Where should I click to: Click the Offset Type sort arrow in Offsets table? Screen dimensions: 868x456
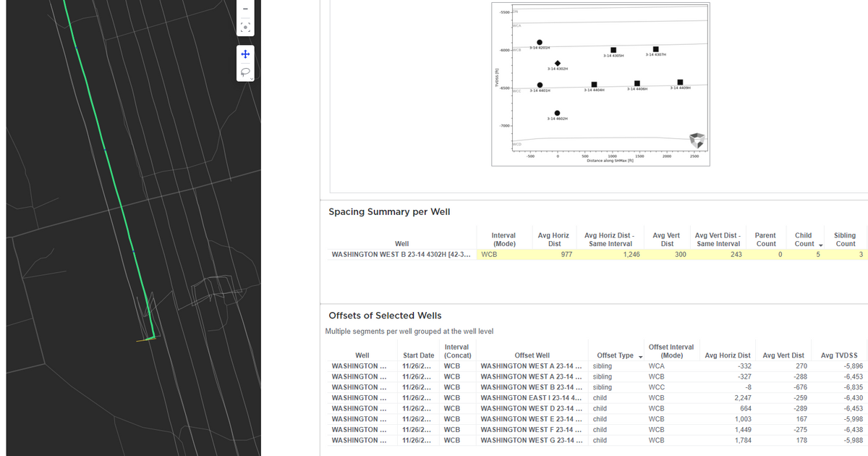[641, 356]
